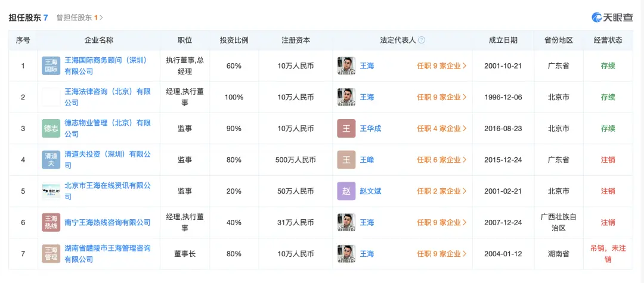The image size is (644, 283).
Task: Click the 王海管理 company logo icon
Action: click(x=51, y=254)
